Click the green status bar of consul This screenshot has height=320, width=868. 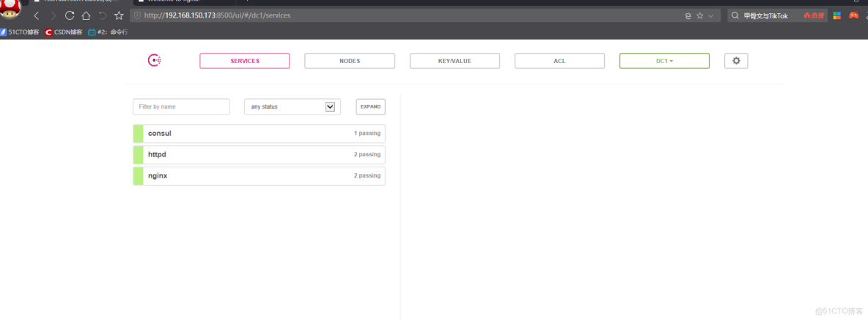click(x=138, y=134)
